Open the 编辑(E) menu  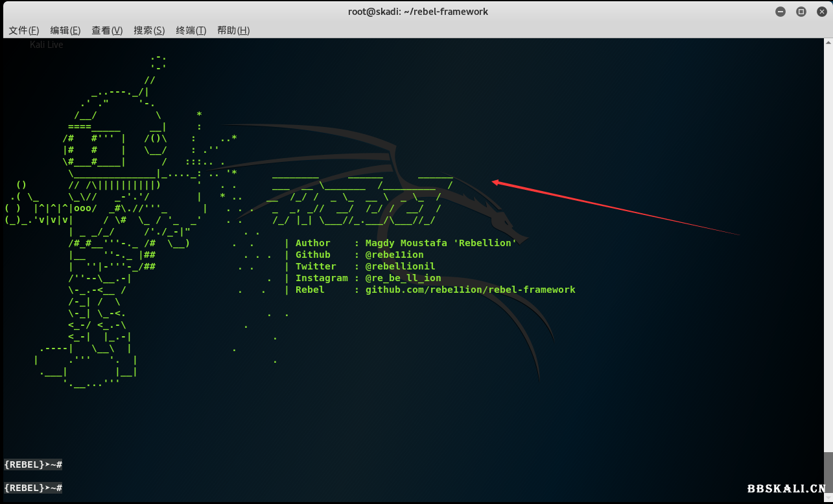pos(65,30)
